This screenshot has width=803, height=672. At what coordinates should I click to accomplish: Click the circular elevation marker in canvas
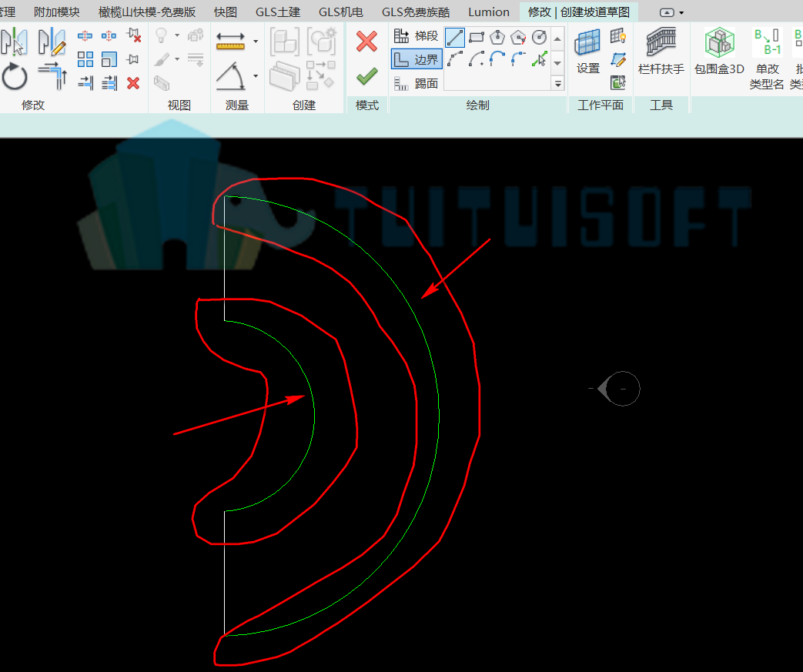622,389
